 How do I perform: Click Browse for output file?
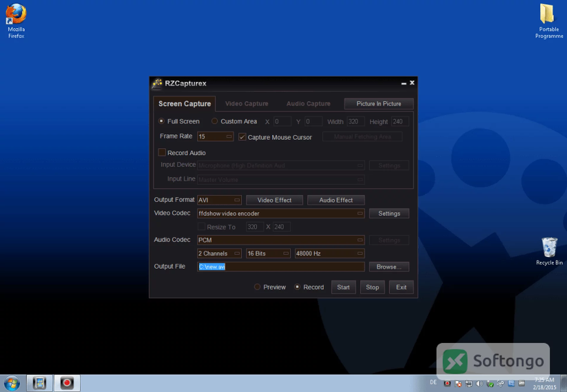click(389, 267)
